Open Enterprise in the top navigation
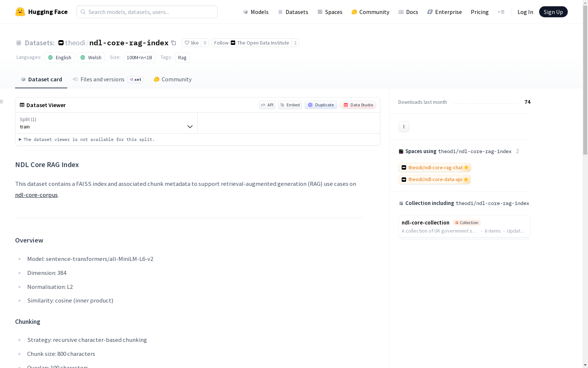 (x=444, y=12)
